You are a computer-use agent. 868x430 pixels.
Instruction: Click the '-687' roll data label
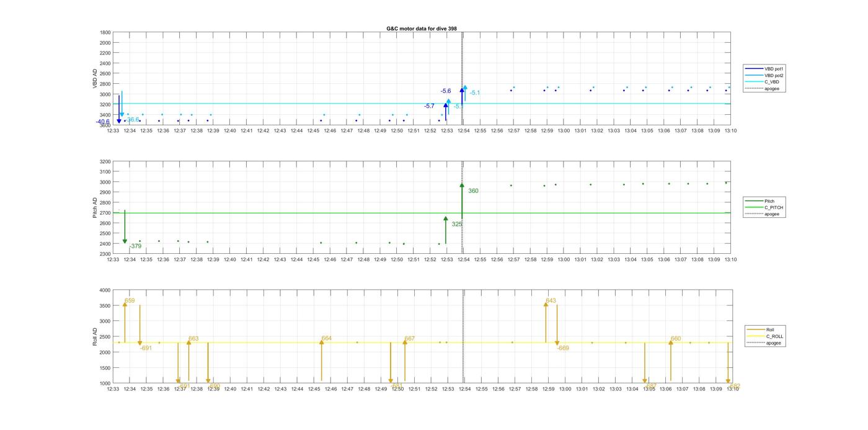coord(650,386)
